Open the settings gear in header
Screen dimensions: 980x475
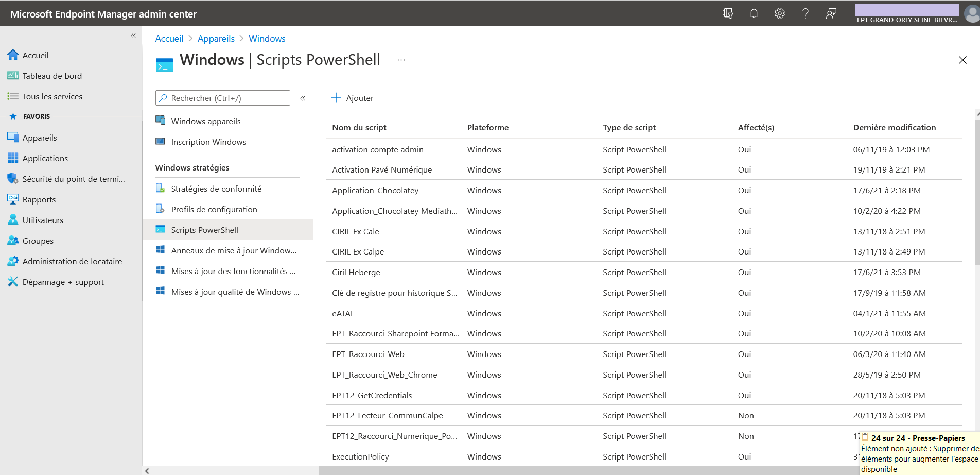point(779,14)
